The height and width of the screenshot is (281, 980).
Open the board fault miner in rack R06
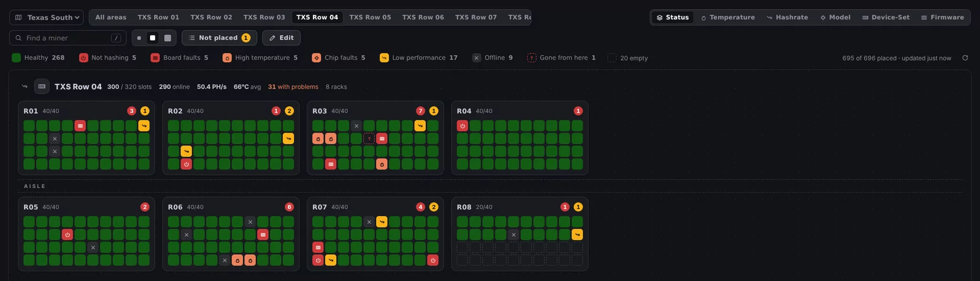[263, 234]
